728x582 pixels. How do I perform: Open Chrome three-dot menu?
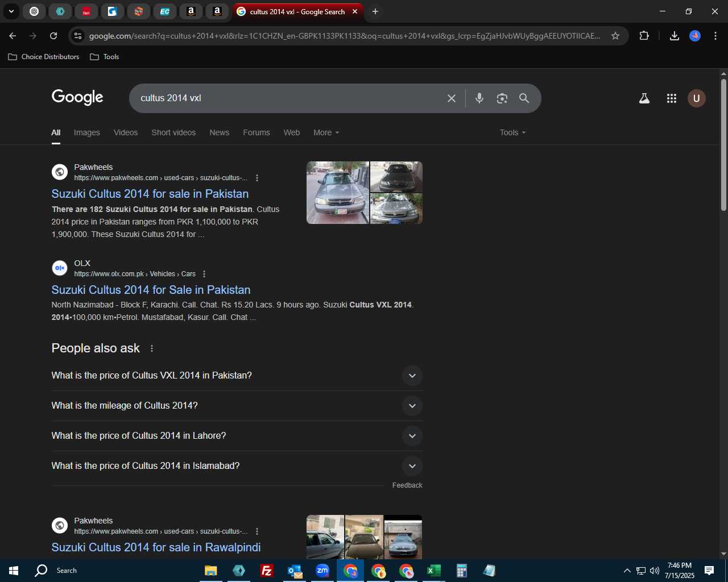point(715,36)
